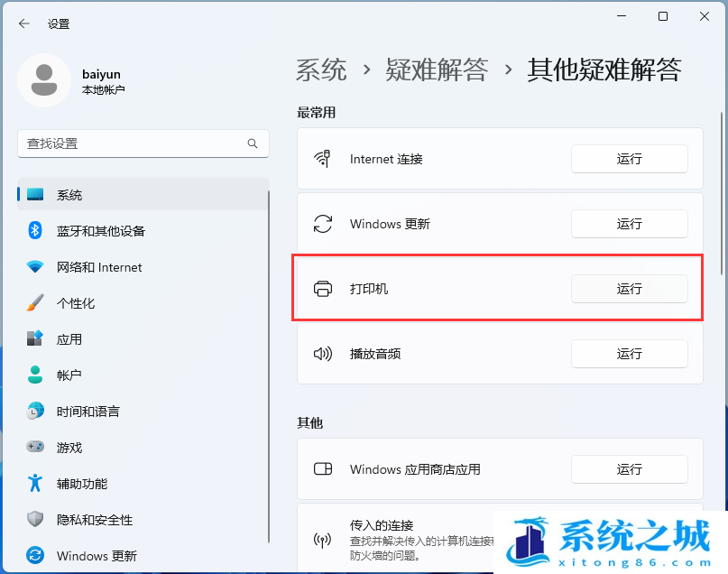The height and width of the screenshot is (574, 728).
Task: Click the Privacy shield icon
Action: pos(35,519)
